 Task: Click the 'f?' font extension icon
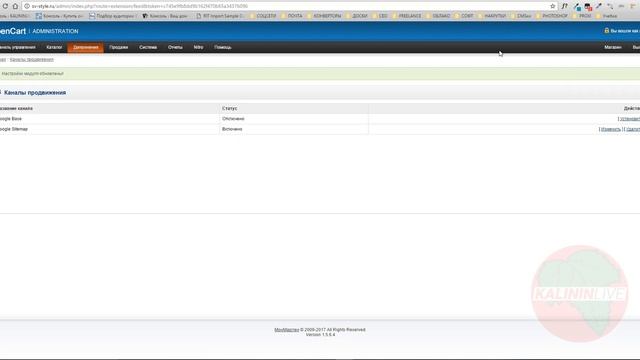coord(564,6)
